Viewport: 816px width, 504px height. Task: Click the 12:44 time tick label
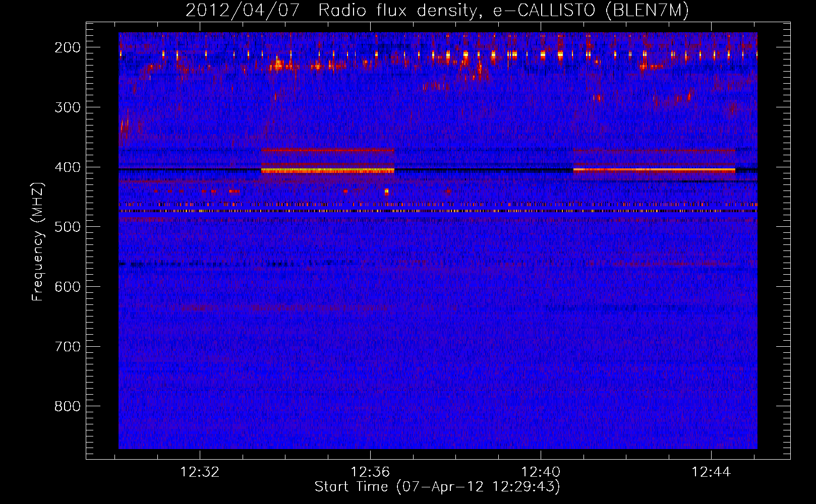click(x=711, y=472)
